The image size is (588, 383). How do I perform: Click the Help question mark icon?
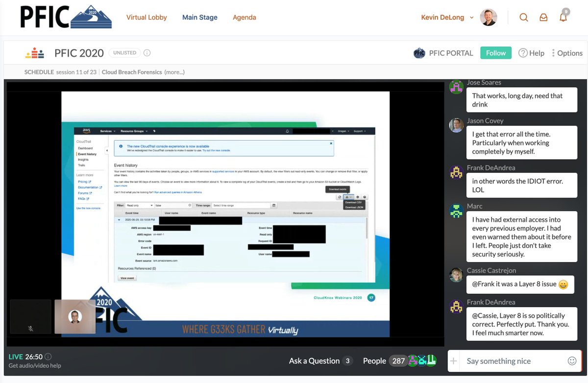coord(523,53)
